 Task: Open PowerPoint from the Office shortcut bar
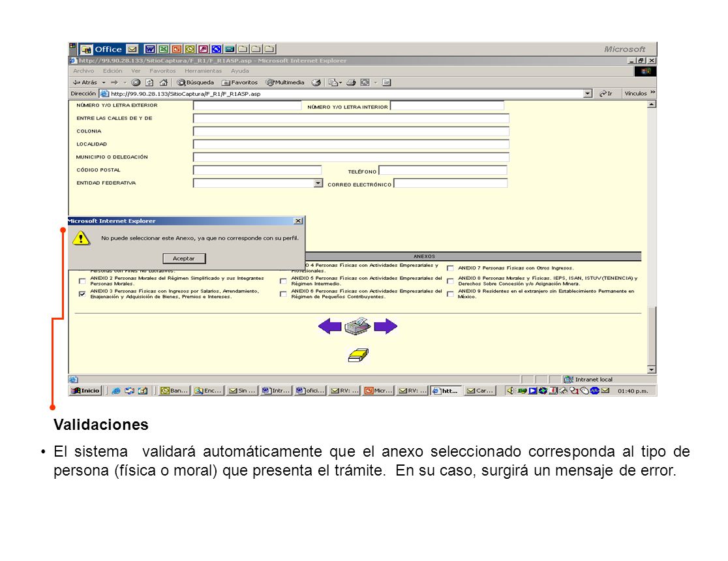tap(176, 49)
